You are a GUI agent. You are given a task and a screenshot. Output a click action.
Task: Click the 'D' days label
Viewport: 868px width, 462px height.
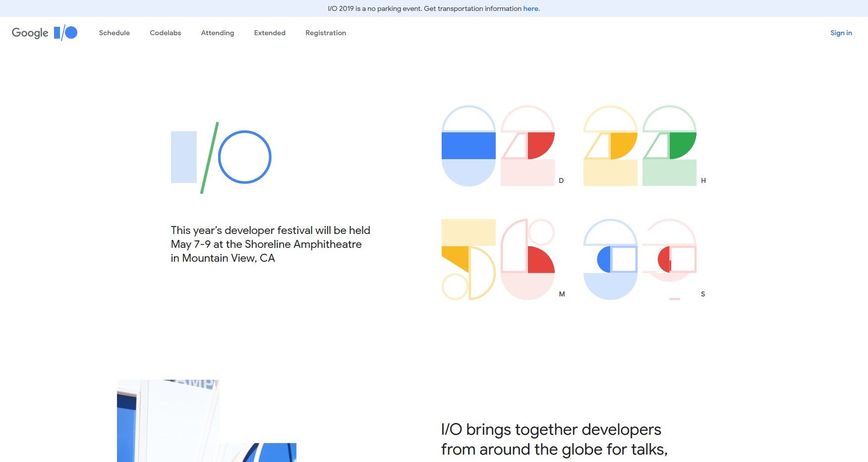point(561,180)
